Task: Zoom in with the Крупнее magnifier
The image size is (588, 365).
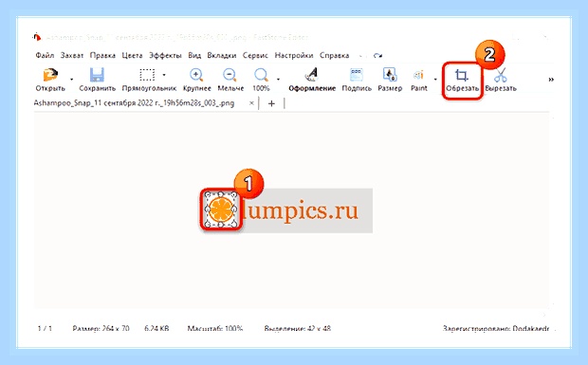Action: point(197,80)
